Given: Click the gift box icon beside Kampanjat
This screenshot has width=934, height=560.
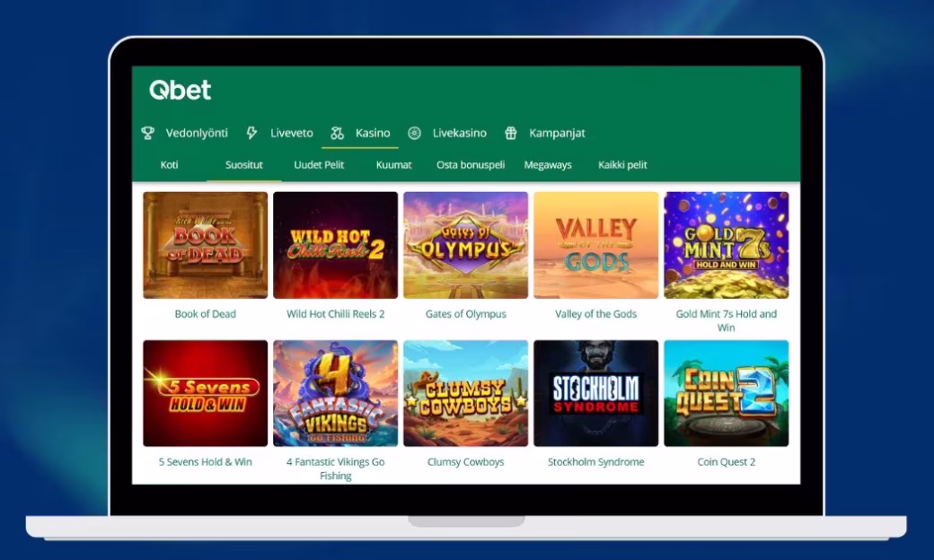Looking at the screenshot, I should coord(510,133).
